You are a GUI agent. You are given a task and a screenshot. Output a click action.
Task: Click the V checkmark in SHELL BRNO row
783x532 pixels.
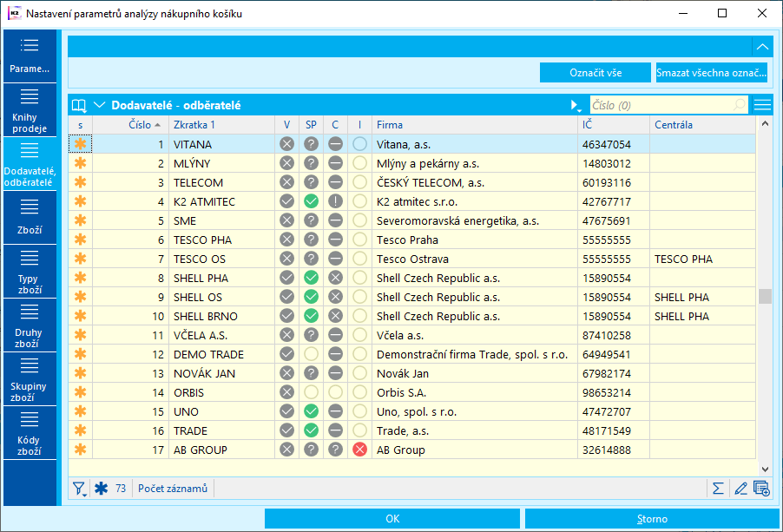[286, 316]
